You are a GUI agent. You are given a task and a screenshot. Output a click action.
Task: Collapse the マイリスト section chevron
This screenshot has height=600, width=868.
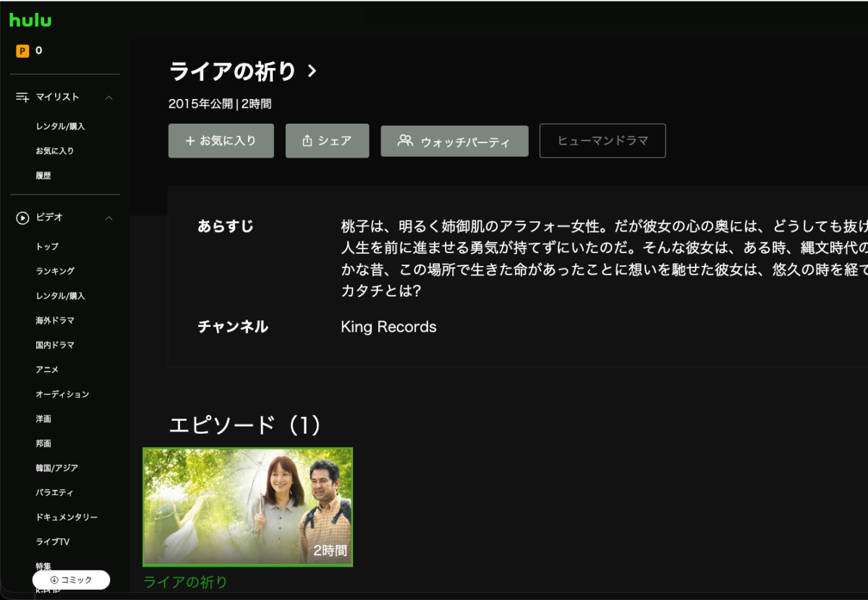109,97
